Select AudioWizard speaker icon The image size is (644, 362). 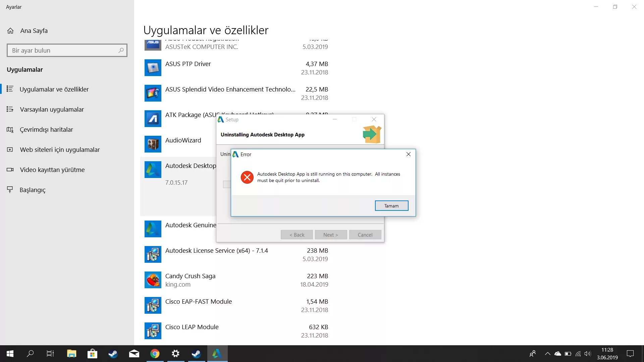(x=153, y=144)
